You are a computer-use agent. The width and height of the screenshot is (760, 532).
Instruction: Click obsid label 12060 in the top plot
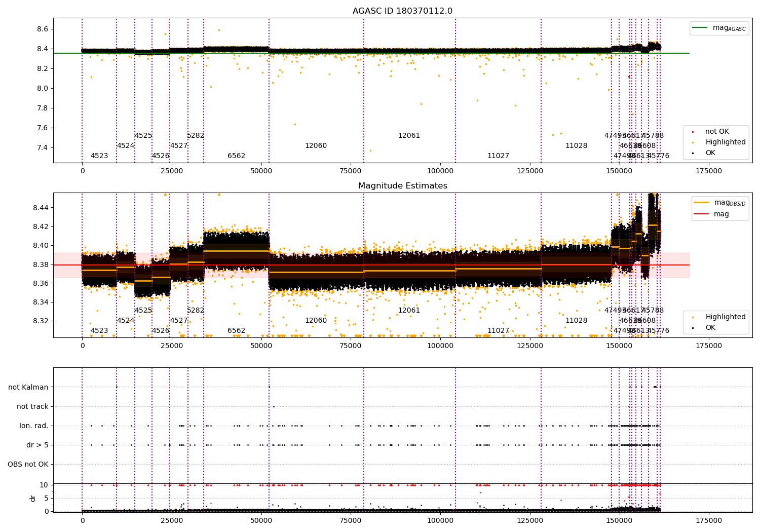click(x=316, y=146)
